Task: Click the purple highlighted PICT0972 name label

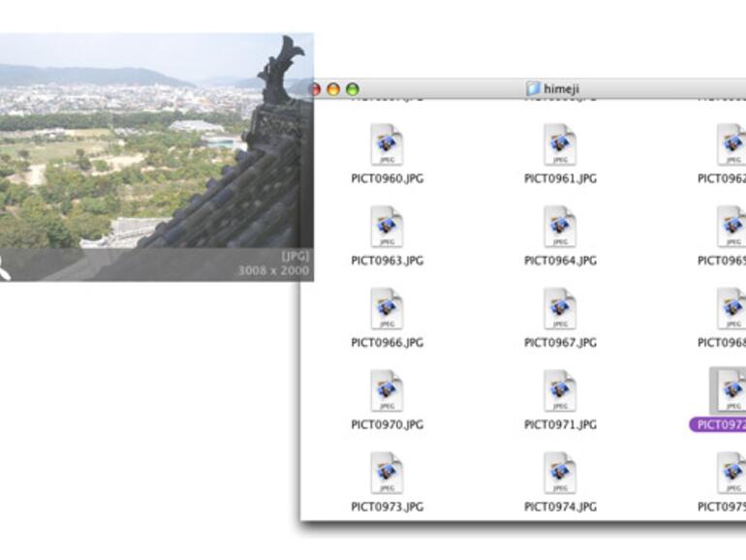Action: pyautogui.click(x=718, y=425)
